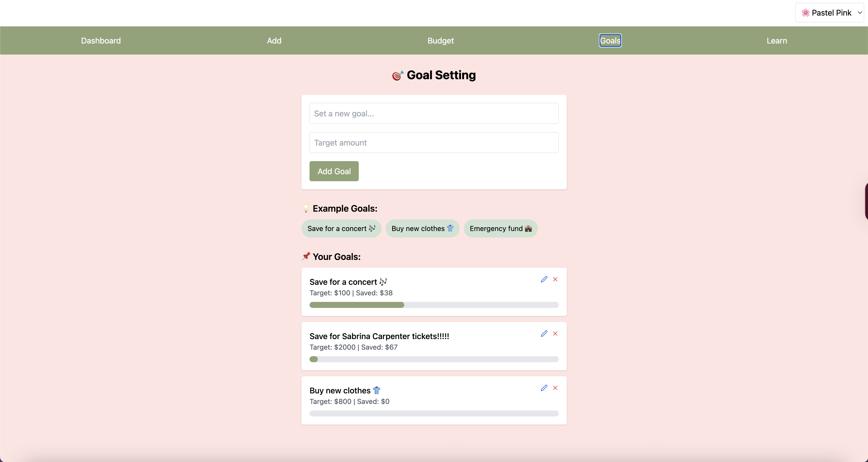Switch to the Budget tab
Image resolution: width=868 pixels, height=462 pixels.
click(440, 40)
